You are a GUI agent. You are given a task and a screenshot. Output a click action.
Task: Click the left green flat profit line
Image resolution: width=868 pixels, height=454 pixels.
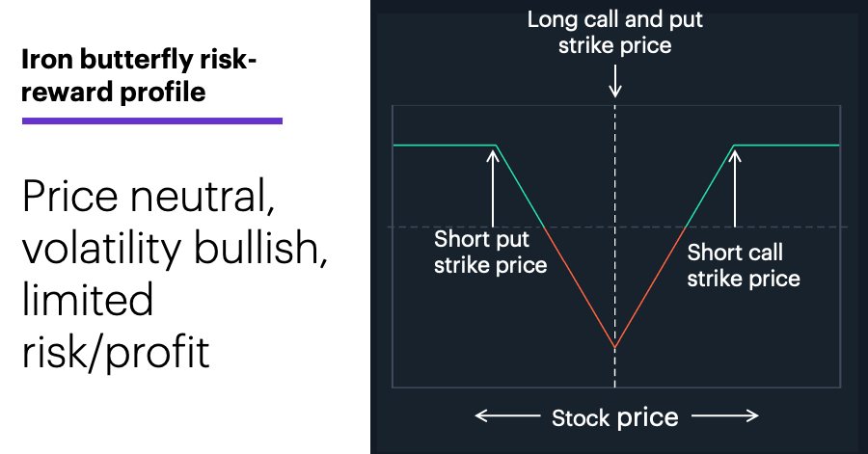445,146
